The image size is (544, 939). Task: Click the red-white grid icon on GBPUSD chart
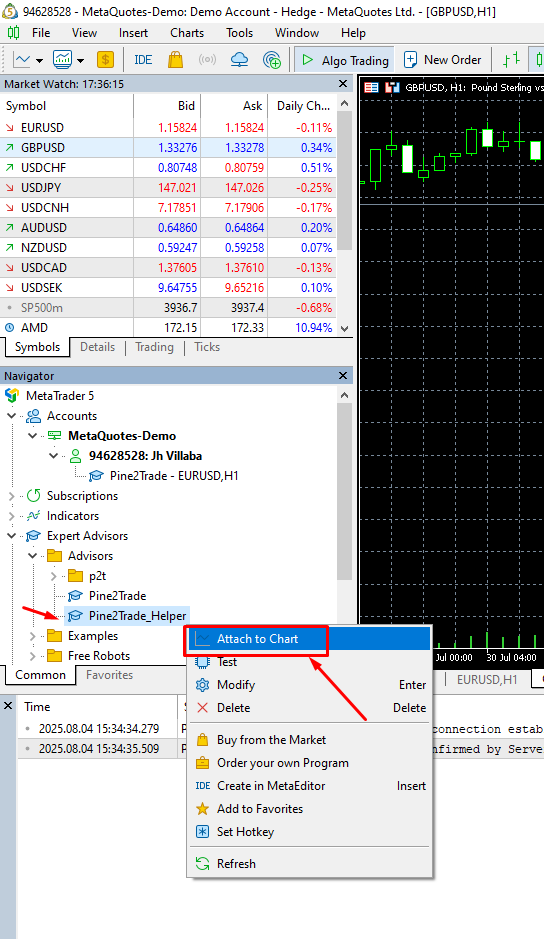point(371,87)
